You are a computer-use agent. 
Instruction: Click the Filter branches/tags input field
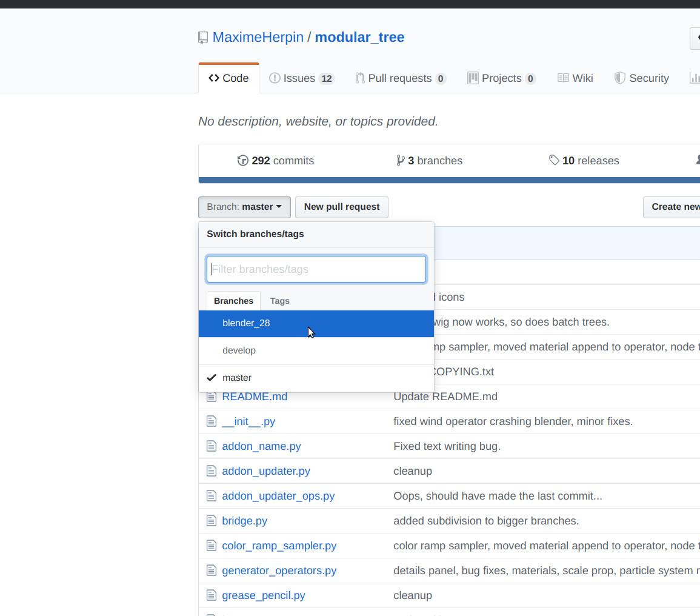316,269
